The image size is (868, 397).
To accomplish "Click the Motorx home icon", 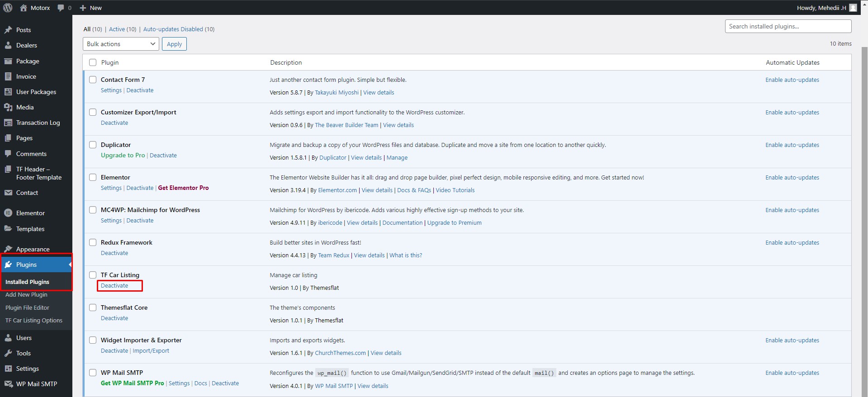I will tap(24, 8).
